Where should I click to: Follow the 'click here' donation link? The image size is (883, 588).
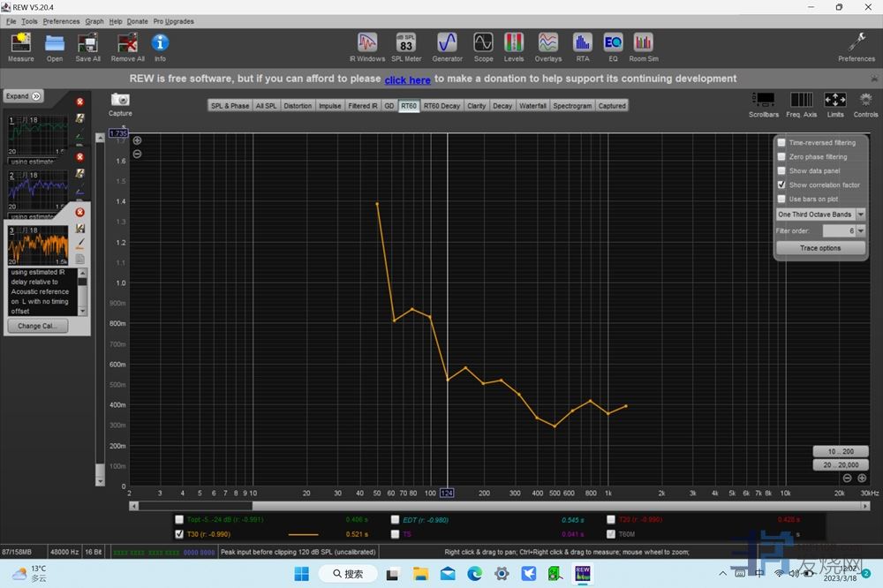[407, 79]
